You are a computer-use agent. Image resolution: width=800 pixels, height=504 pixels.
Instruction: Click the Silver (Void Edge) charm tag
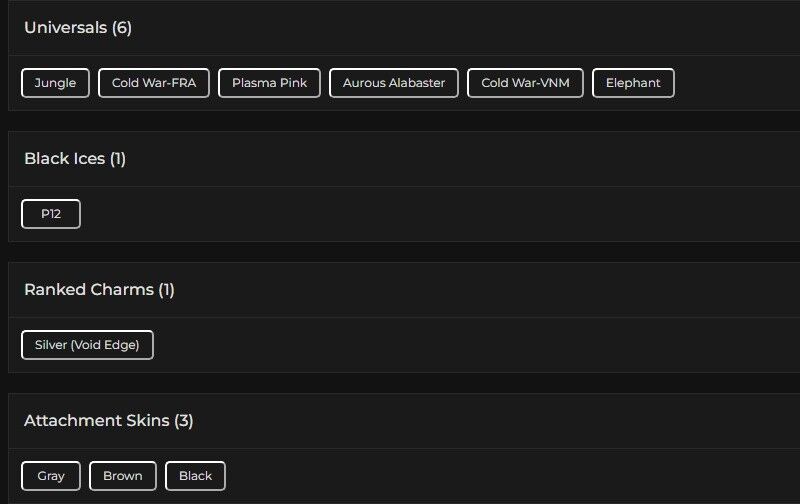point(87,345)
